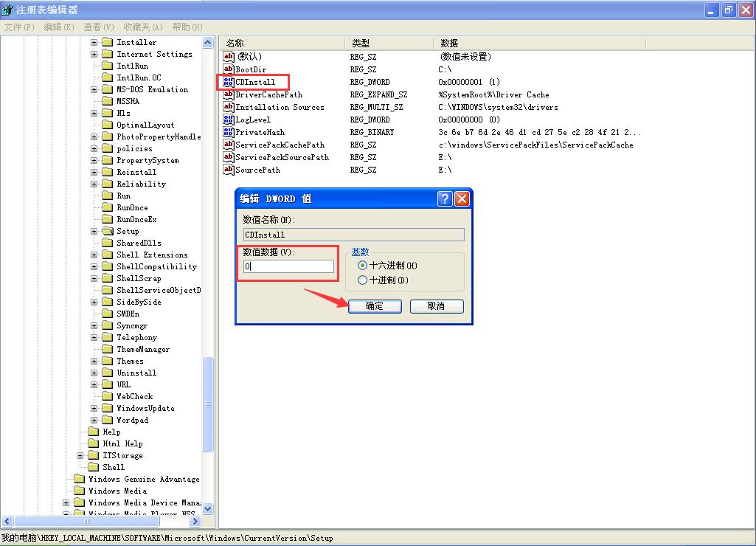Expand the Windows Media Device Manager node

pyautogui.click(x=66, y=502)
